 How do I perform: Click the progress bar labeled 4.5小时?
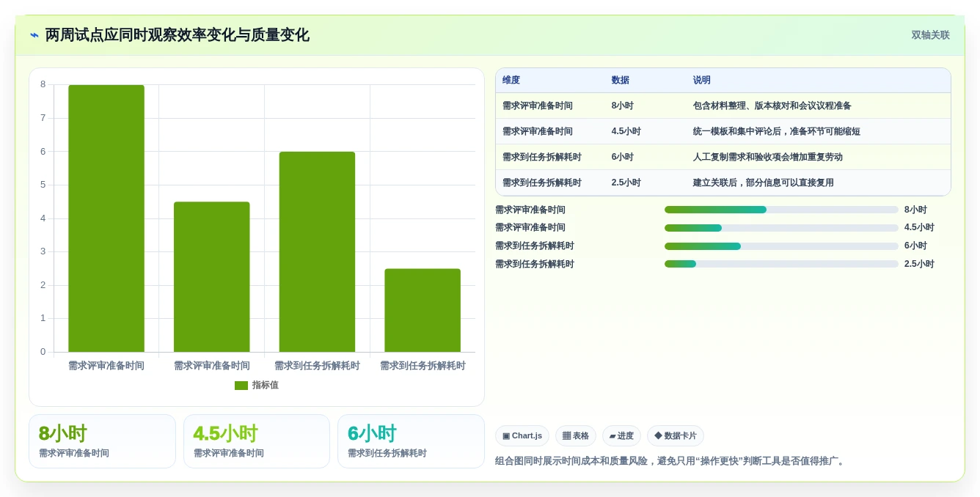coord(781,228)
